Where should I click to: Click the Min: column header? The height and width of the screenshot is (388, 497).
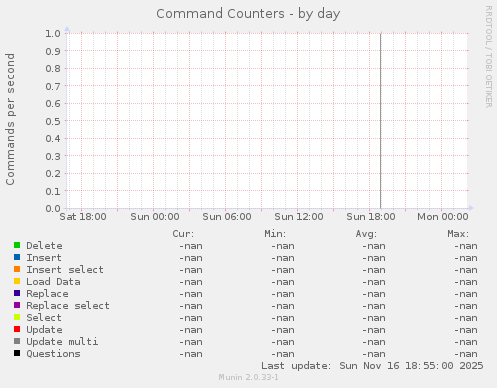(x=275, y=234)
